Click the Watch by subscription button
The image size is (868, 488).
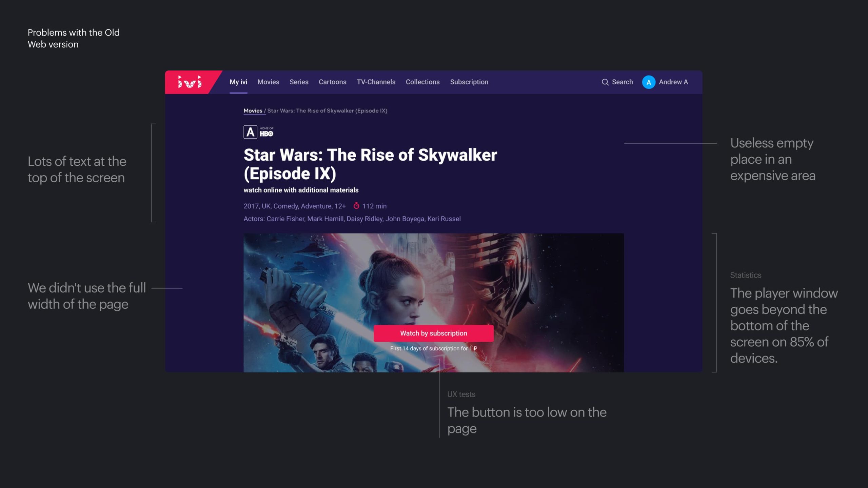pos(433,333)
